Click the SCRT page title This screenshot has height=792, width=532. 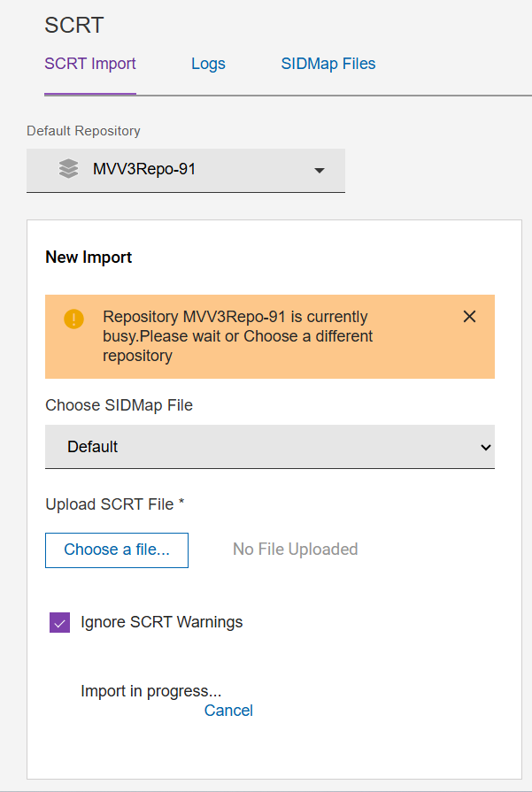click(74, 25)
